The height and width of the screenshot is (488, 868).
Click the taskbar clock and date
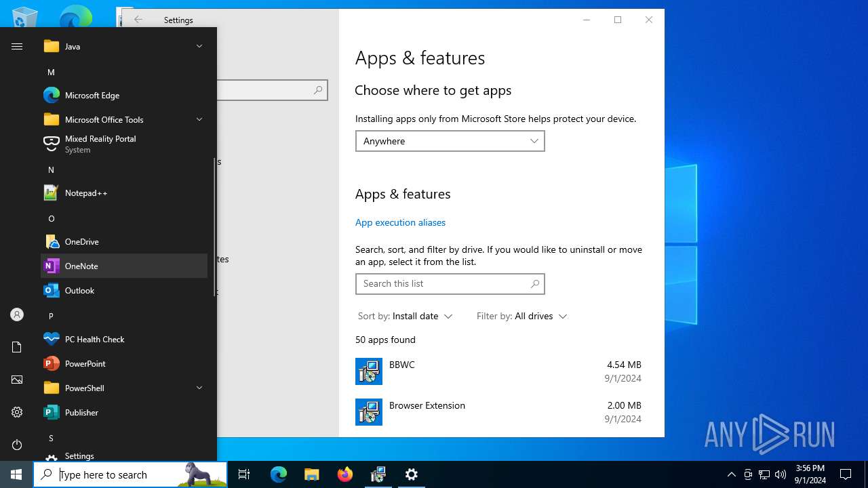click(810, 474)
